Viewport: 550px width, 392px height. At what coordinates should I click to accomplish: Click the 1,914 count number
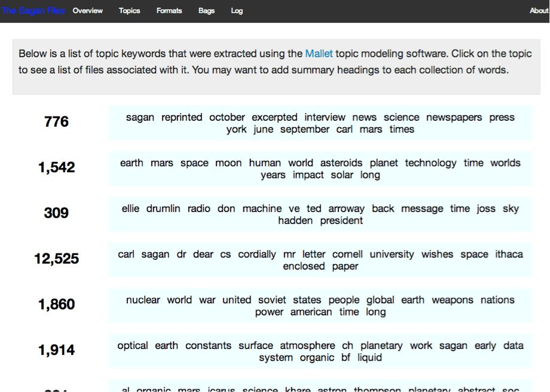pos(56,350)
